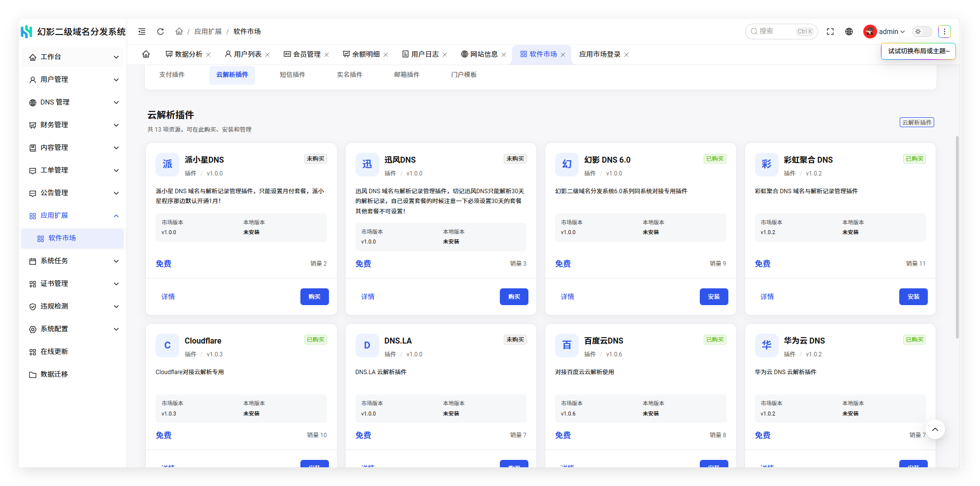Screen dimensions: 980x486
Task: Collapse the 应用扩展 sidebar menu
Action: (x=72, y=216)
